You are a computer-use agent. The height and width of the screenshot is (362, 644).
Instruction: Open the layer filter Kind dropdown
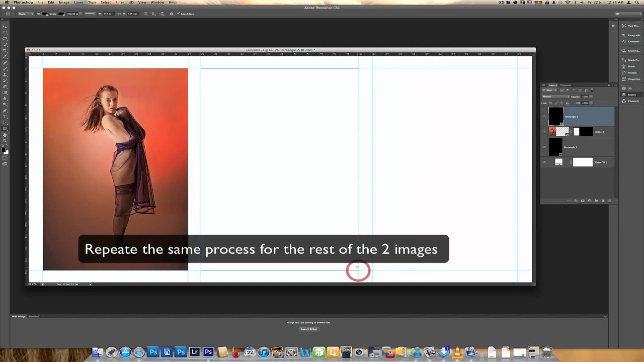tap(549, 90)
